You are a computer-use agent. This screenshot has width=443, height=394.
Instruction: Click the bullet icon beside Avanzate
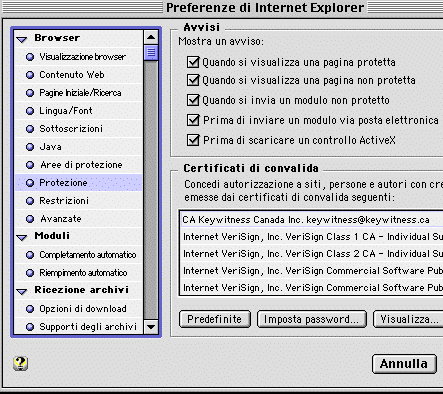[x=30, y=219]
